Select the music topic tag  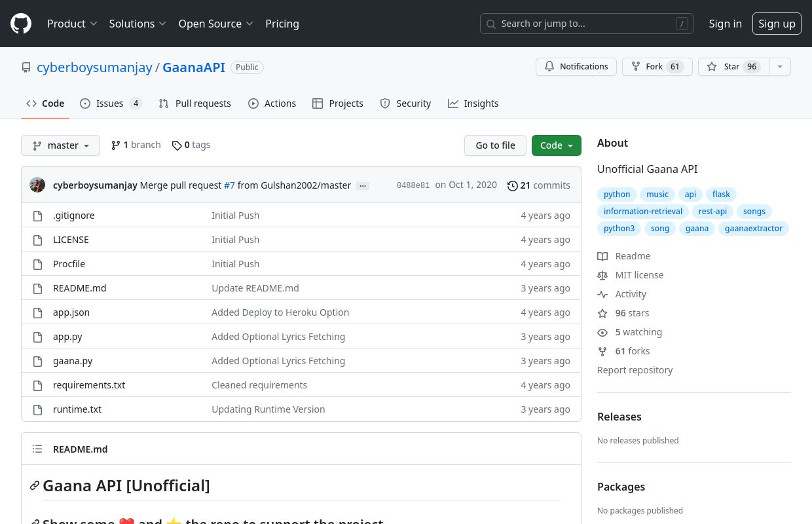click(657, 195)
